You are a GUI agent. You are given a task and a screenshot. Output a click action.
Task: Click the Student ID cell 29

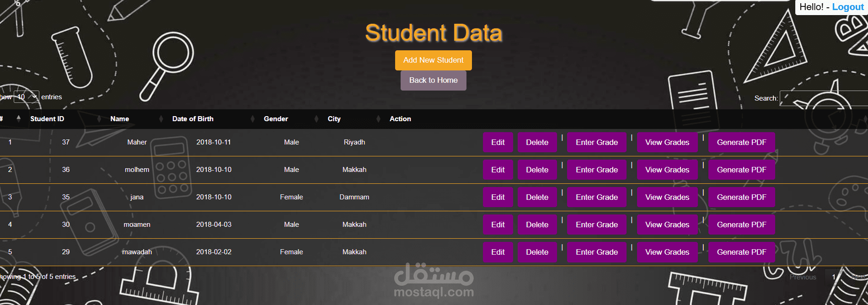(66, 252)
